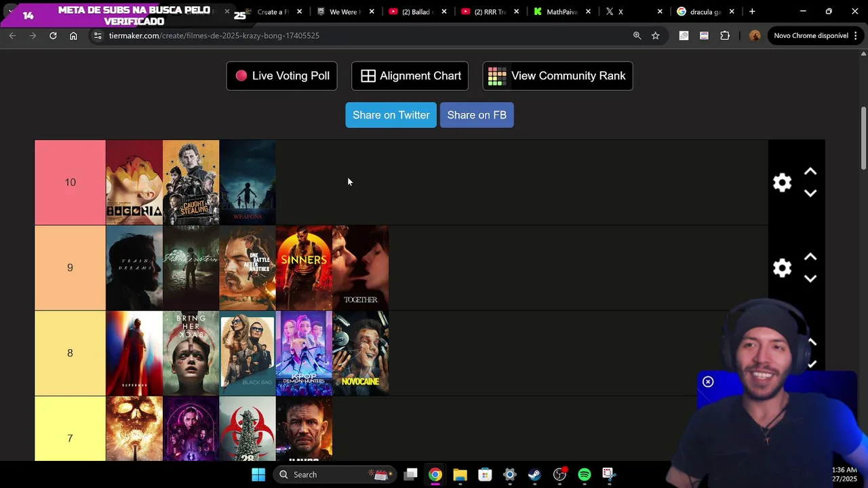Viewport: 868px width, 488px height.
Task: Open Microsoft Store from taskbar
Action: (484, 474)
